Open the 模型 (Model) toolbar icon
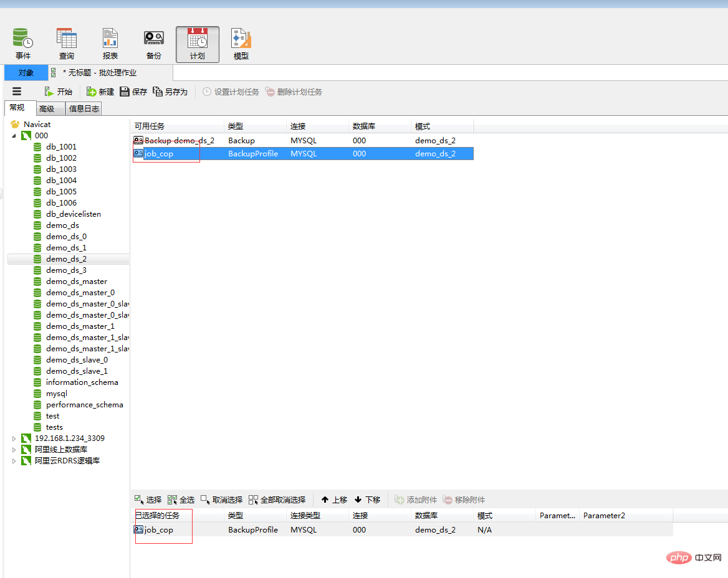This screenshot has width=728, height=578. pyautogui.click(x=241, y=44)
